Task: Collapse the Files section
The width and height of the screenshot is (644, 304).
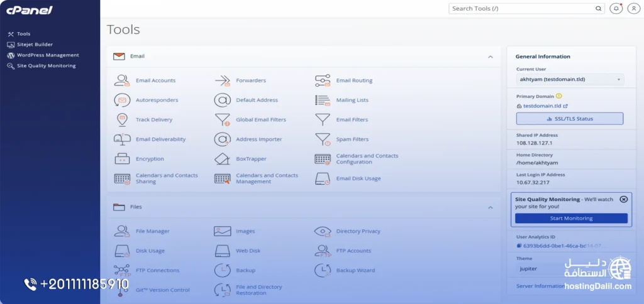Action: [x=490, y=207]
